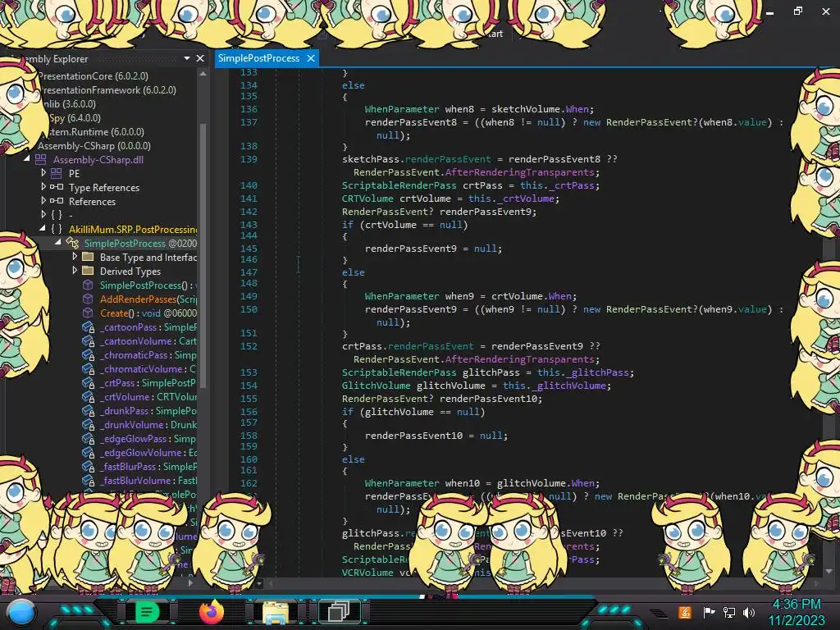840x630 pixels.
Task: Click this._glitchPass on line 153
Action: pos(583,372)
